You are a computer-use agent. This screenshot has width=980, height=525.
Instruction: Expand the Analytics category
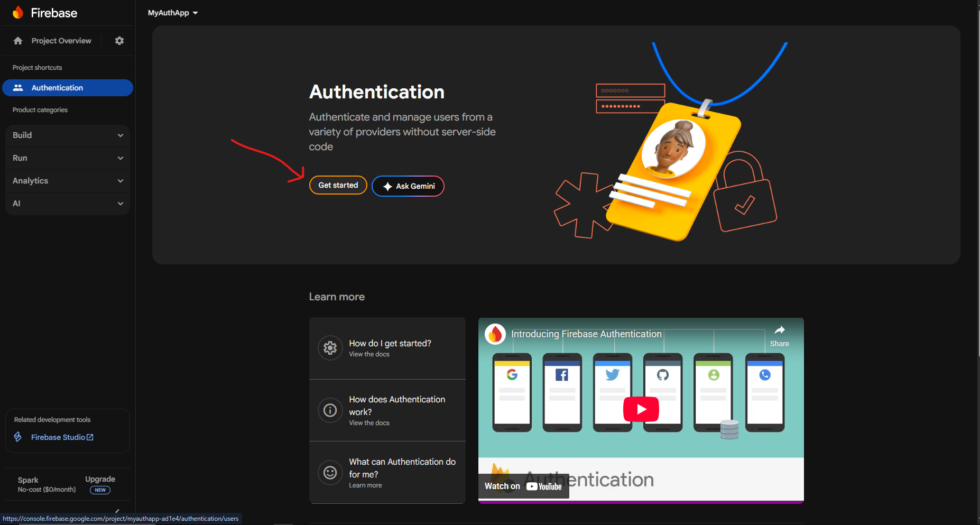[x=68, y=181]
